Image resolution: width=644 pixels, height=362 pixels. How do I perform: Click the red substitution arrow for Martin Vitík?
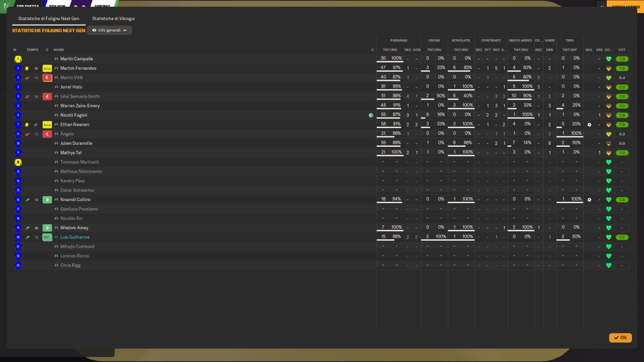[x=47, y=77]
